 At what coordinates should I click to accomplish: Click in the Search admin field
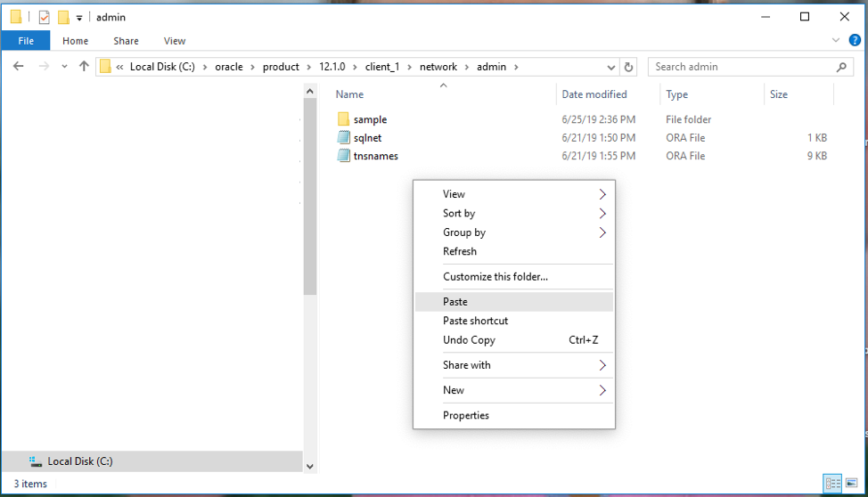(740, 67)
